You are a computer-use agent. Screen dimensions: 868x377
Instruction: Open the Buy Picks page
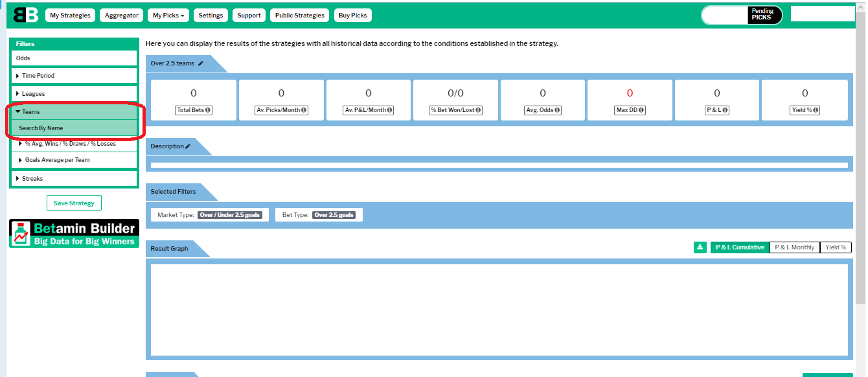tap(353, 16)
